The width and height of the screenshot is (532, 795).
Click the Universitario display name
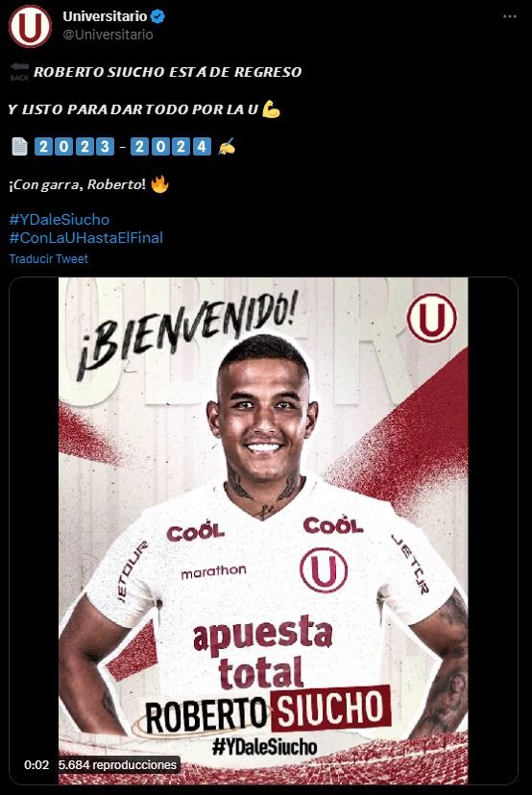(x=105, y=16)
